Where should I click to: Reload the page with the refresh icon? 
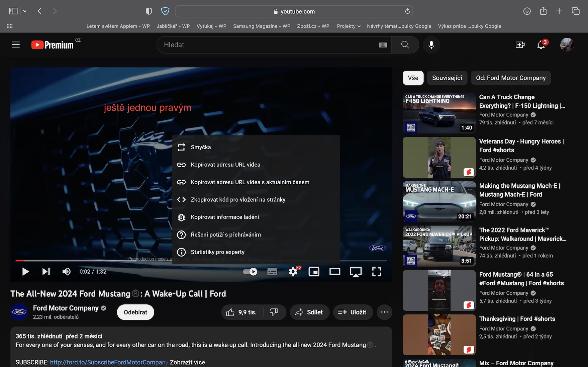click(407, 11)
